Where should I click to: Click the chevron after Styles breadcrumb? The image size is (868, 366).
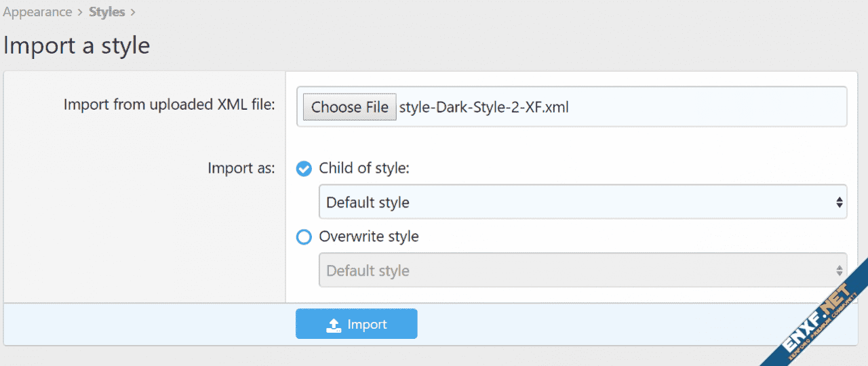click(133, 12)
